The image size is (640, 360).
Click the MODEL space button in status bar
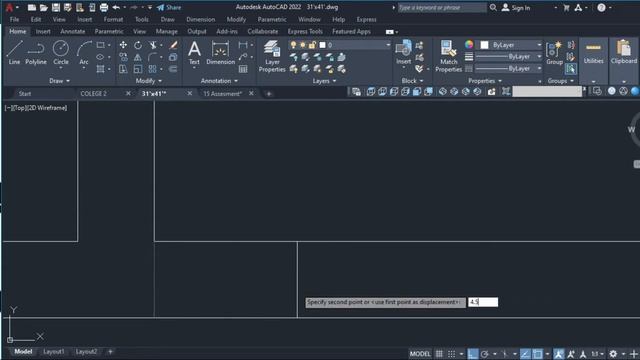420,354
